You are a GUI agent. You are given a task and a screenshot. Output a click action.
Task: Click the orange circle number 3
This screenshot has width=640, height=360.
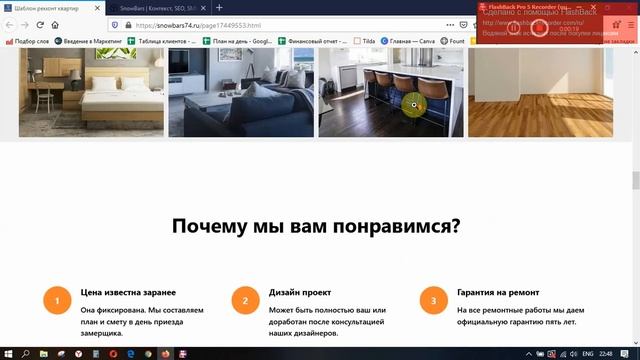(x=433, y=300)
